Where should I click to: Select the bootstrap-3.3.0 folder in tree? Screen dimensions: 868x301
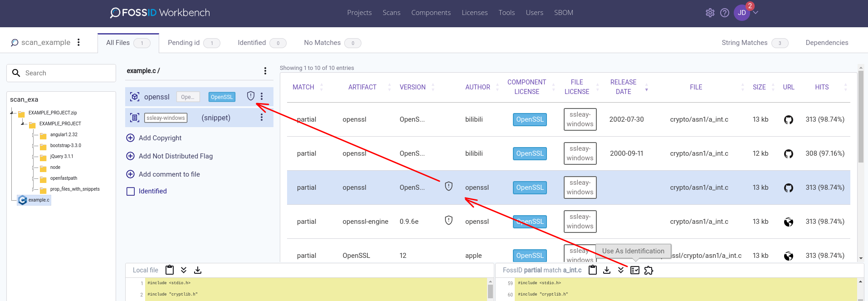[x=65, y=145]
